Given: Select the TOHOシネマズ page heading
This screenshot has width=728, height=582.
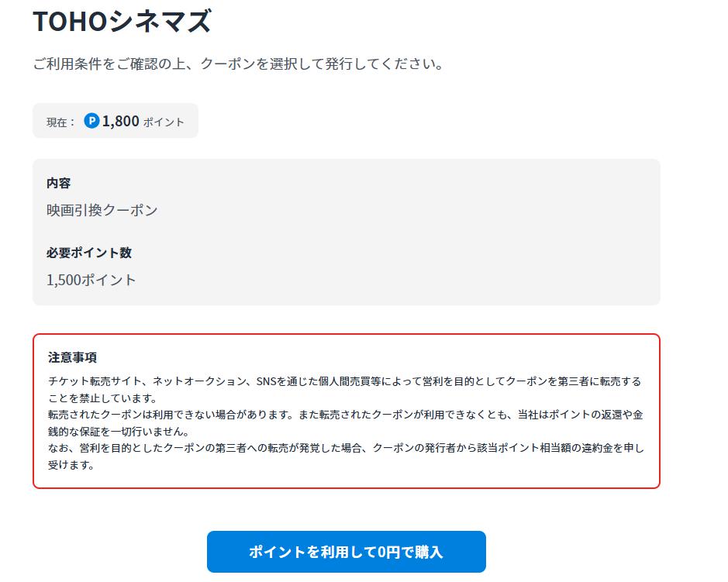Looking at the screenshot, I should (x=122, y=22).
